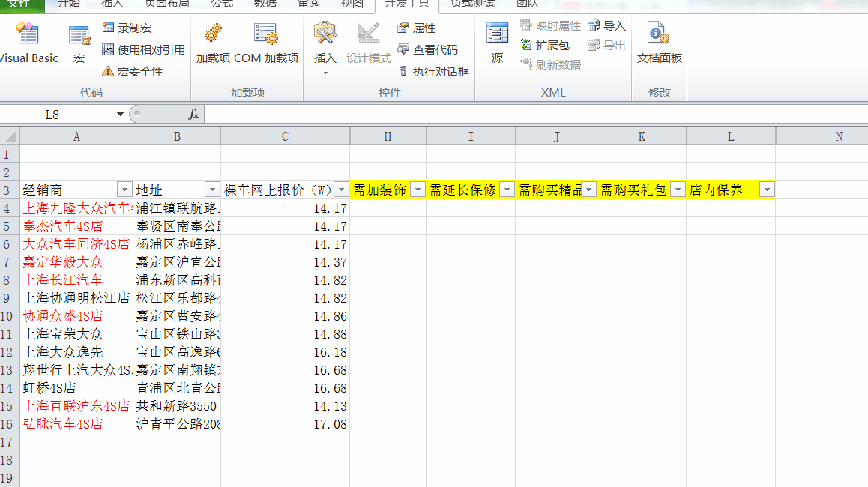Open the 需购买礼包 filter dropdown
This screenshot has height=487, width=868.
coord(678,190)
